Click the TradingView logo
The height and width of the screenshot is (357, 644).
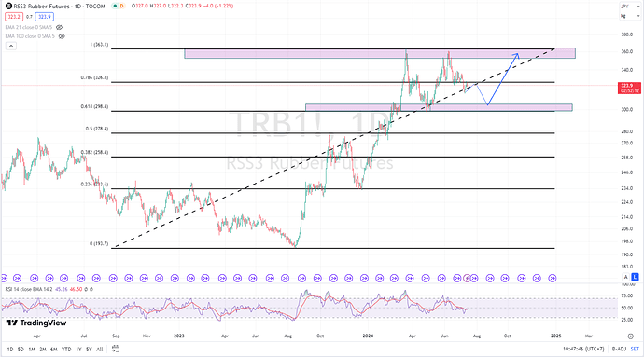[36, 323]
